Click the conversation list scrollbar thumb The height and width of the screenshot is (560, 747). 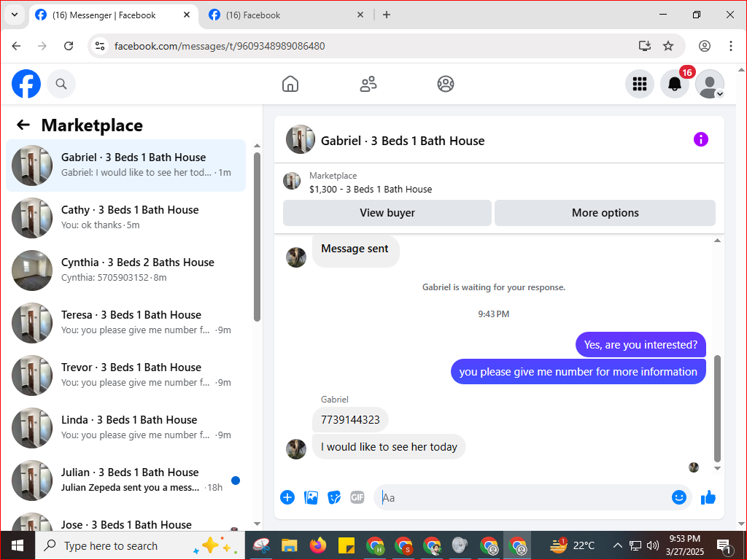click(x=257, y=237)
